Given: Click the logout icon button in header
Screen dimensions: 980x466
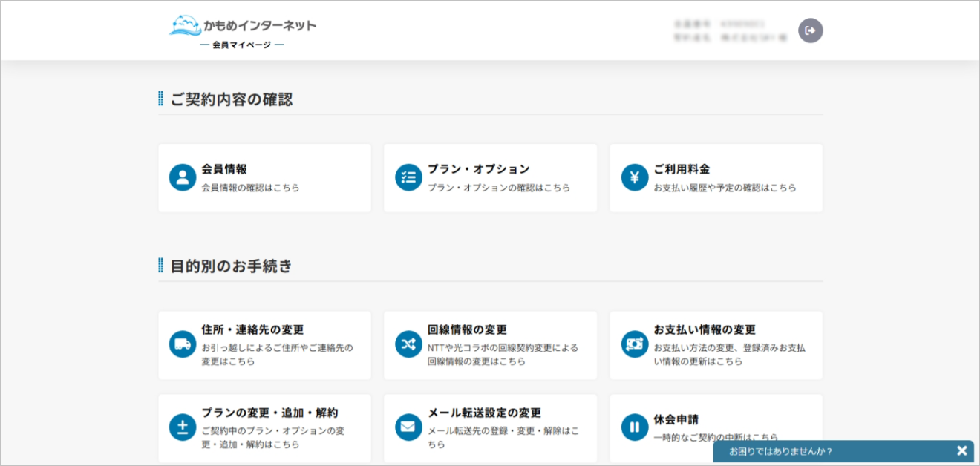Looking at the screenshot, I should pos(810,30).
